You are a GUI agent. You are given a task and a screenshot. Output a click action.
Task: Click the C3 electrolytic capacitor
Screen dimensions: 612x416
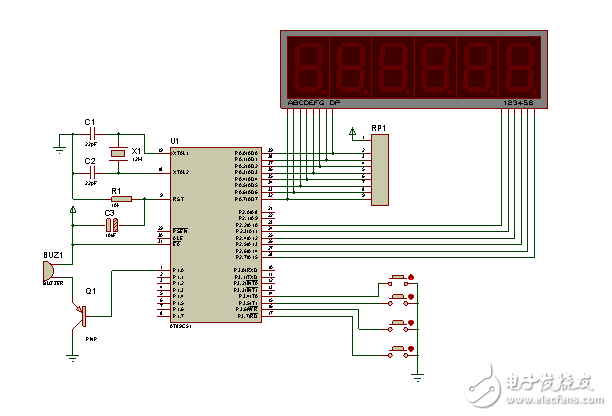pos(110,225)
